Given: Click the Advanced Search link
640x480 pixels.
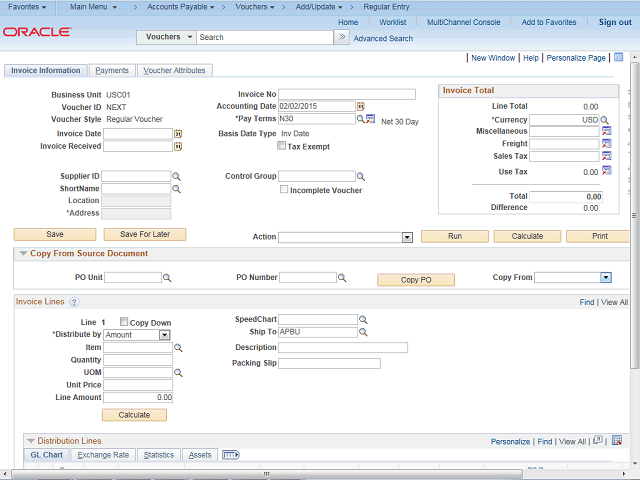Looking at the screenshot, I should [x=383, y=38].
